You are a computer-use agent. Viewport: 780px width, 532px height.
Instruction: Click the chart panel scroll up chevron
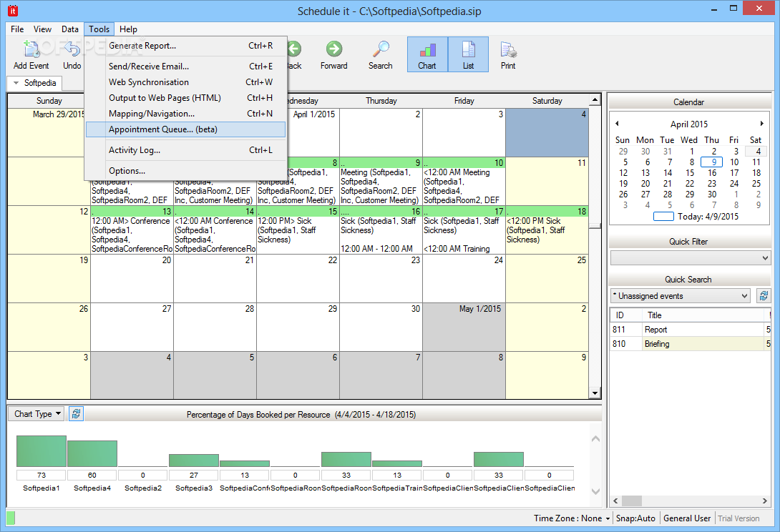pos(595,439)
